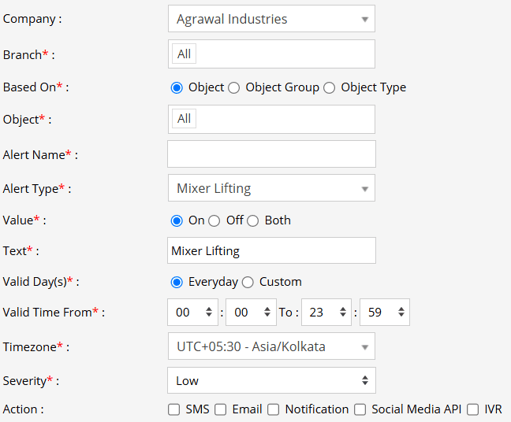Click the Alert Name input field
511x422 pixels.
click(271, 154)
